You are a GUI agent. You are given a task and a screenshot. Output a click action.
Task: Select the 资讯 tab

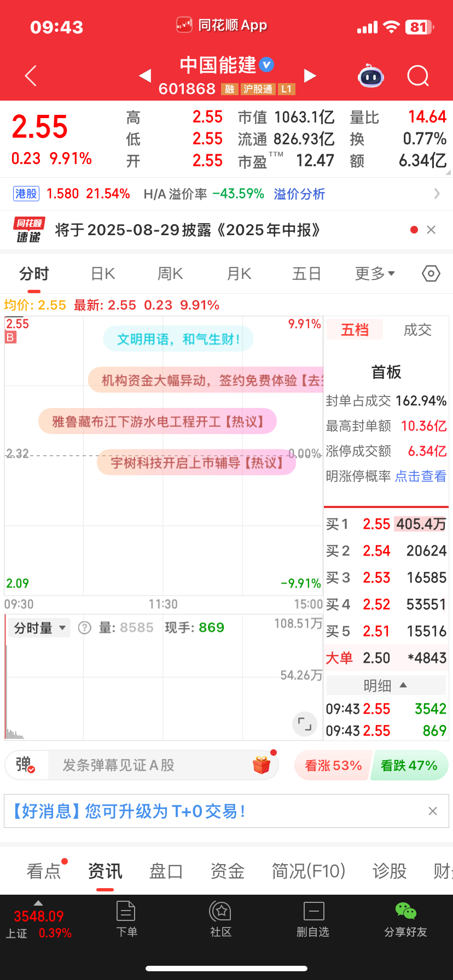105,871
